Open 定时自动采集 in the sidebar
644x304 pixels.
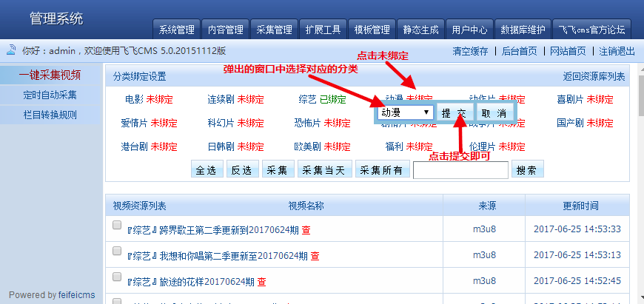pos(50,95)
